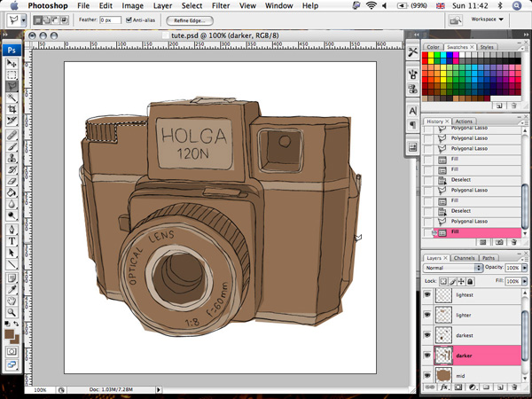Select the Healing Brush tool
532x399 pixels.
tap(12, 135)
